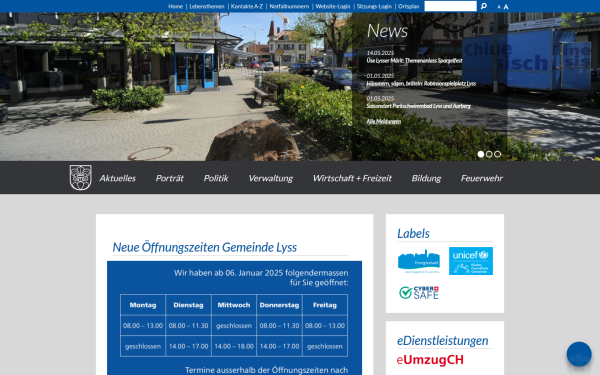Click the 'News' heading
600x375 pixels.
pyautogui.click(x=387, y=31)
